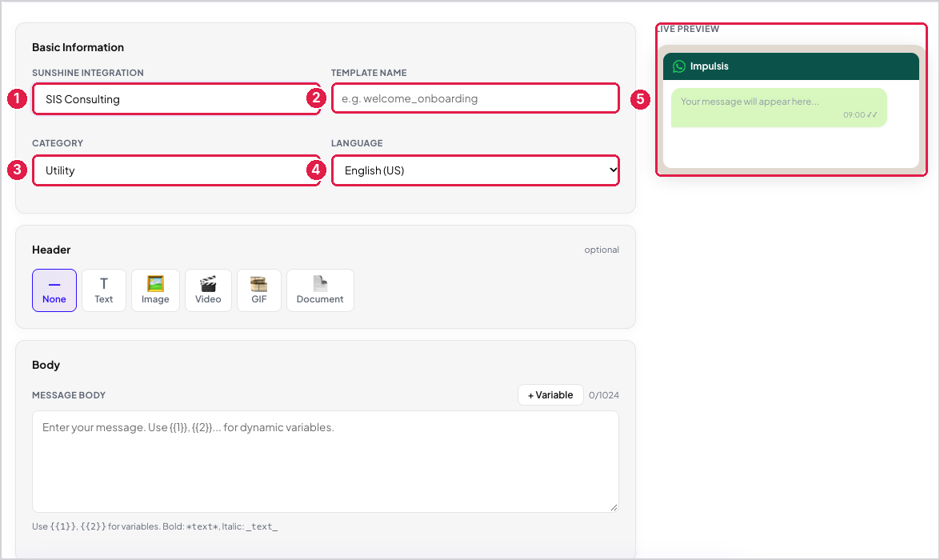Click the WhatsApp icon in the preview header

point(678,66)
